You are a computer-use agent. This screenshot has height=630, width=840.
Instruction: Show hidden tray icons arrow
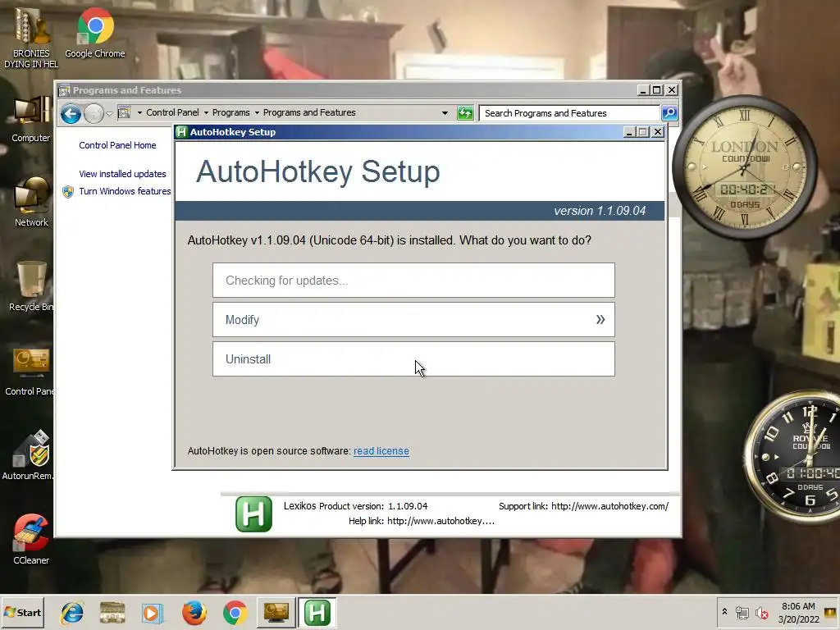point(725,612)
